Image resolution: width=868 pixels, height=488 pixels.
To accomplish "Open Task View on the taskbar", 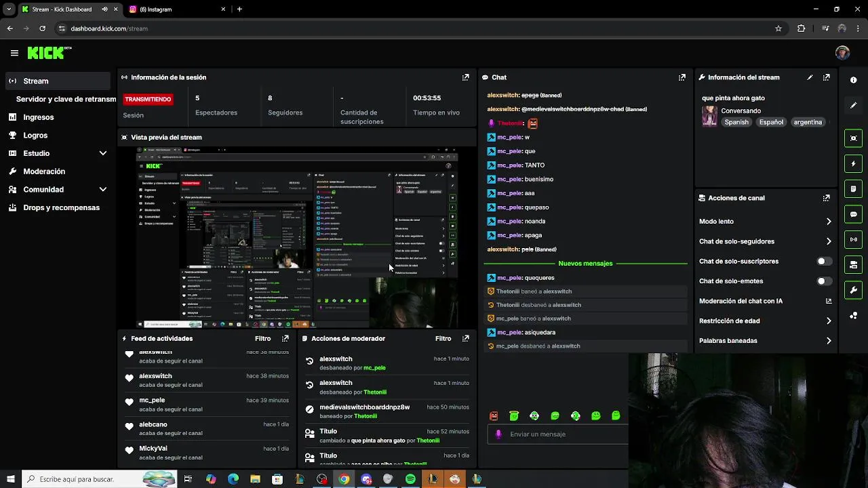I will click(x=188, y=479).
